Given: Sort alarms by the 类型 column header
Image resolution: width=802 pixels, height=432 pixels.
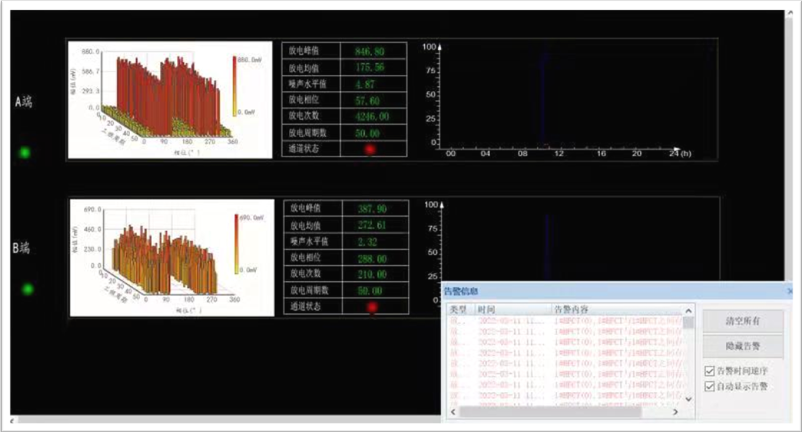Looking at the screenshot, I should [458, 310].
